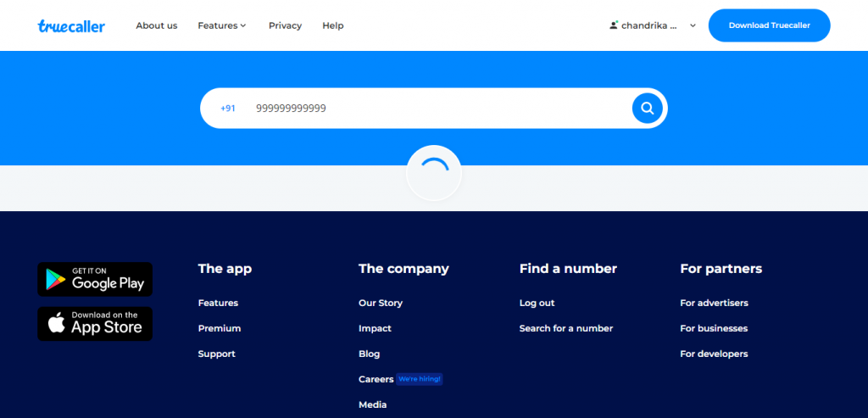The image size is (868, 418).
Task: Open Help in navigation bar
Action: (x=332, y=25)
